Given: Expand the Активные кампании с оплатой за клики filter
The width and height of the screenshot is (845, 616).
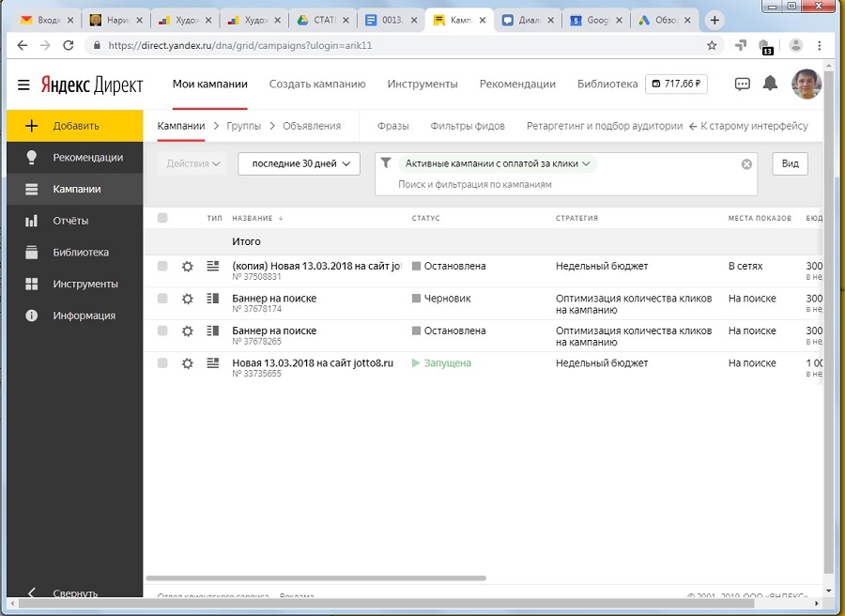Looking at the screenshot, I should click(498, 163).
